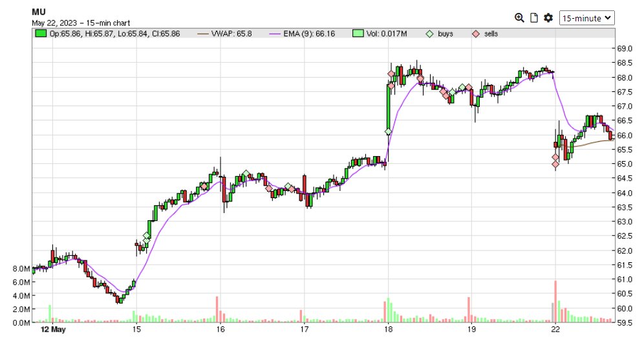Click the '16' date axis label
This screenshot has width=644, height=349.
pyautogui.click(x=220, y=330)
